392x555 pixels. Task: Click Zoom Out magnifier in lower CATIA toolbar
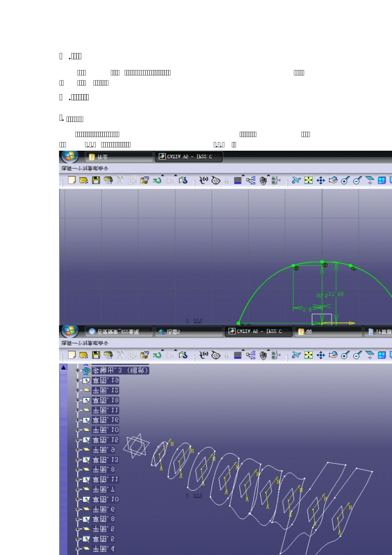tap(357, 355)
